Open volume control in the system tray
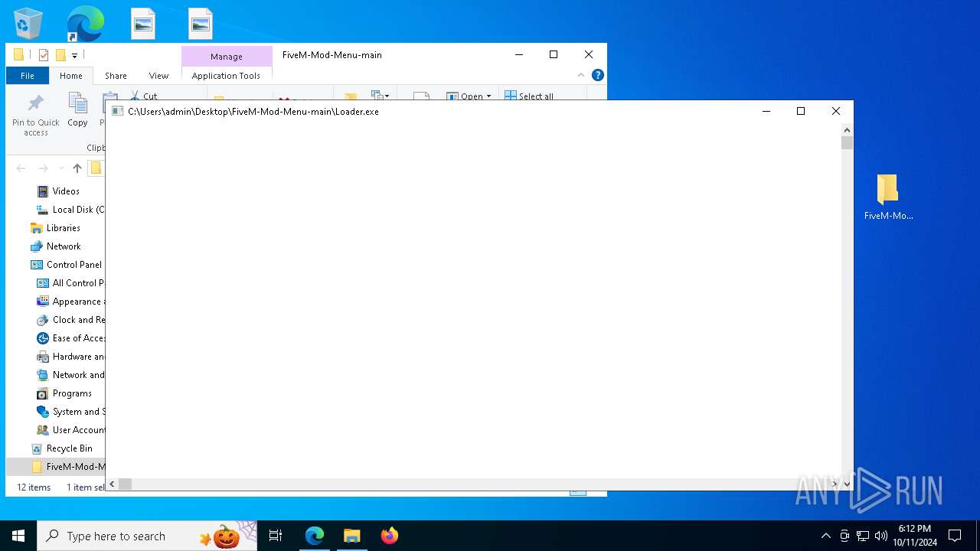Image resolution: width=980 pixels, height=551 pixels. click(881, 536)
